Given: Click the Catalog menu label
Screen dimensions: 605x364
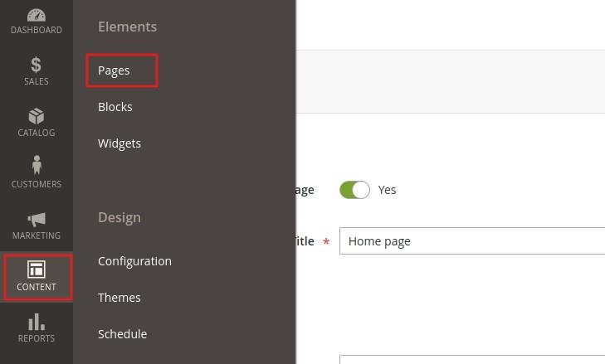Looking at the screenshot, I should click(36, 133).
